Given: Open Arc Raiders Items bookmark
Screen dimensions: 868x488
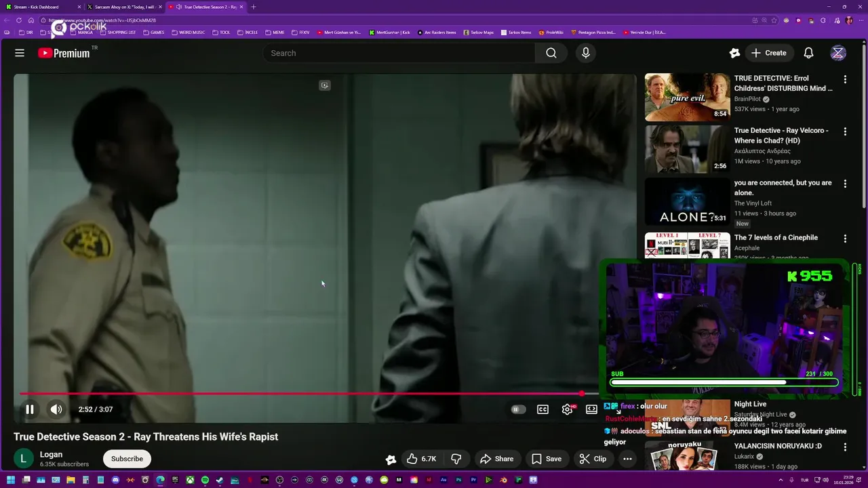Looking at the screenshot, I should coord(437,32).
